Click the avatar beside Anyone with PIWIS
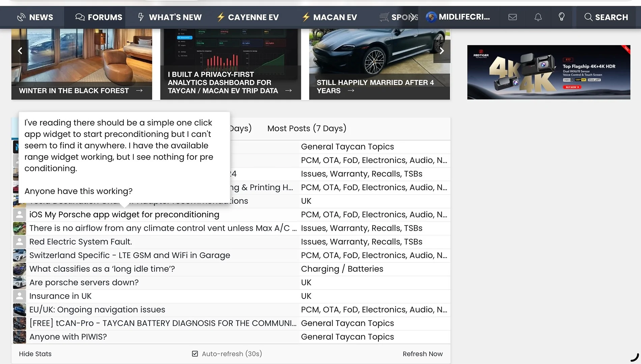Viewport: 641px width, 364px height. pyautogui.click(x=20, y=337)
